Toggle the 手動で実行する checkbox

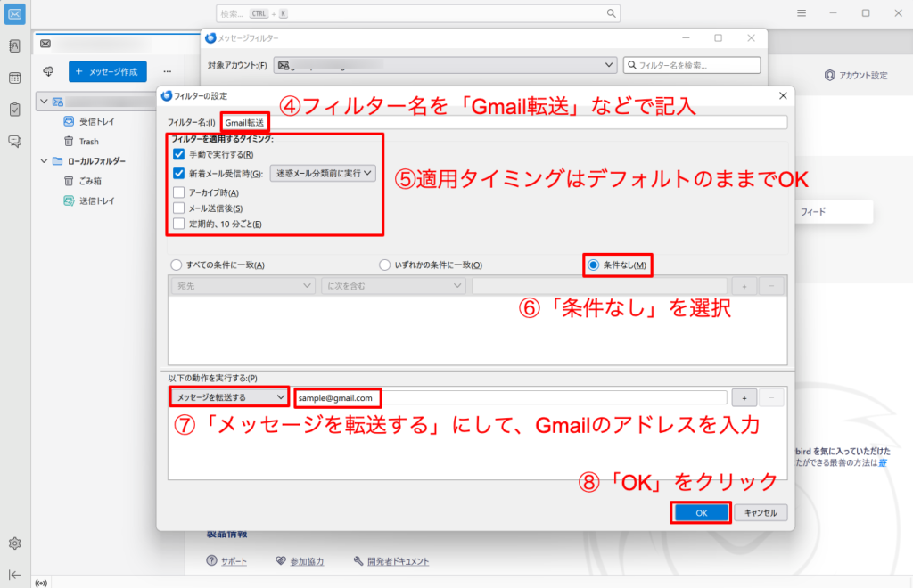[179, 154]
